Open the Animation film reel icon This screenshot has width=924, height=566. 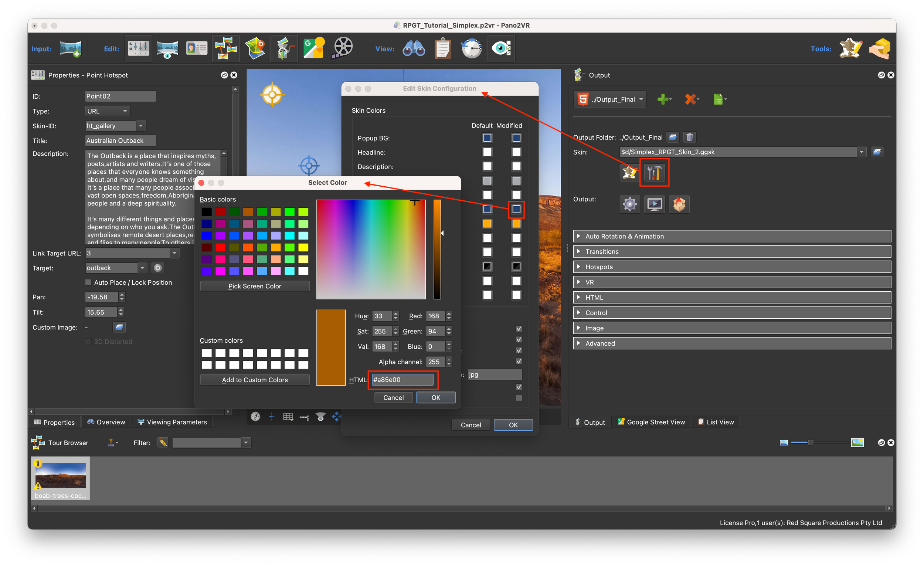[342, 48]
